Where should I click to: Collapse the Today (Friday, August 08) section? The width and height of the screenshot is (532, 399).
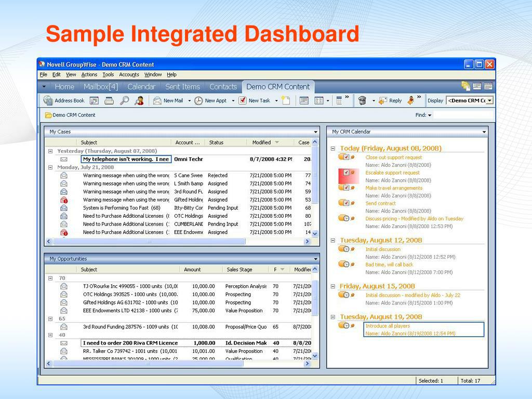pyautogui.click(x=333, y=148)
